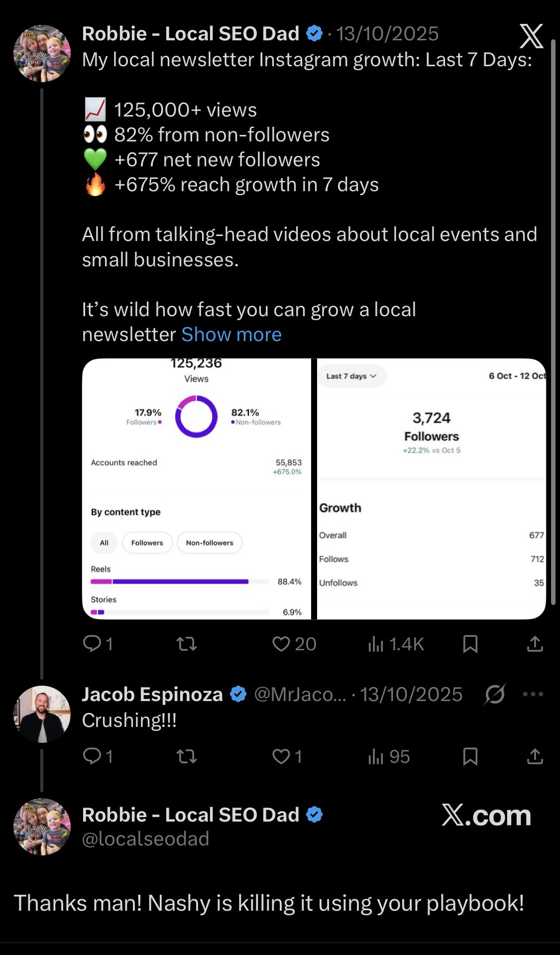Select the Non-followers filter tab
The height and width of the screenshot is (955, 560).
pos(210,543)
